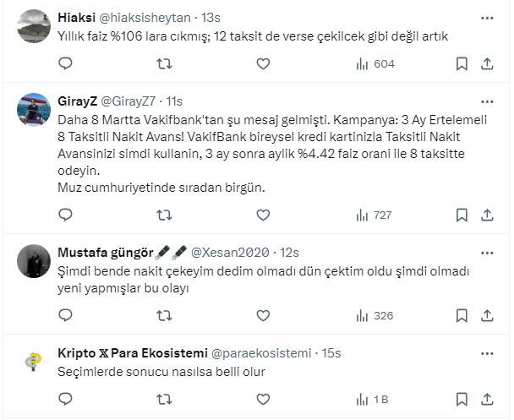Open view stats showing 727 views

pyautogui.click(x=372, y=215)
